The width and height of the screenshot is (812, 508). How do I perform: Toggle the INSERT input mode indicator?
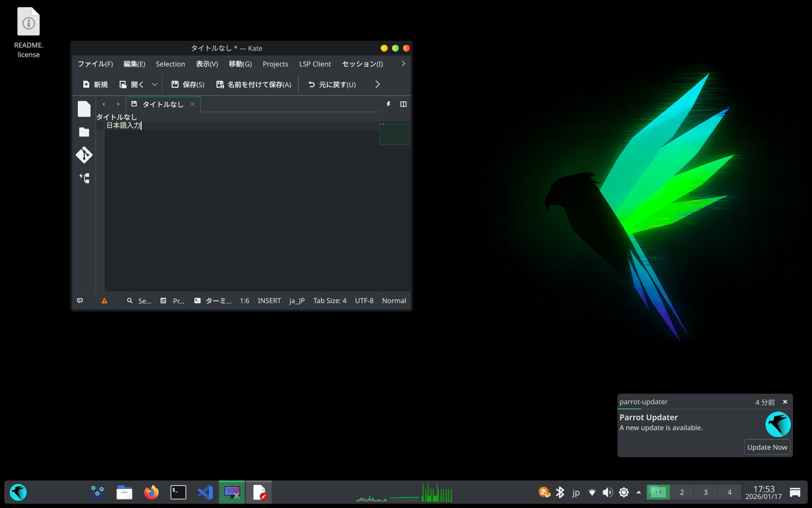pyautogui.click(x=269, y=301)
